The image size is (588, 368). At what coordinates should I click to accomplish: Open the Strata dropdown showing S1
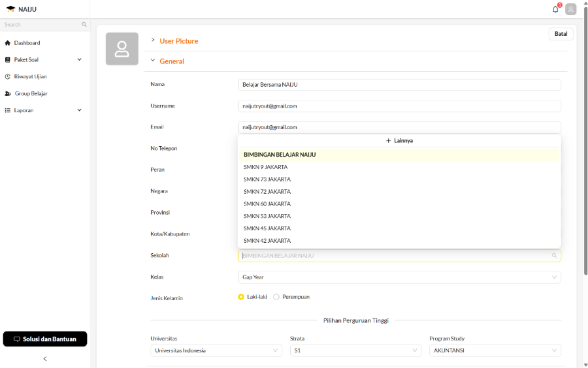click(x=356, y=351)
